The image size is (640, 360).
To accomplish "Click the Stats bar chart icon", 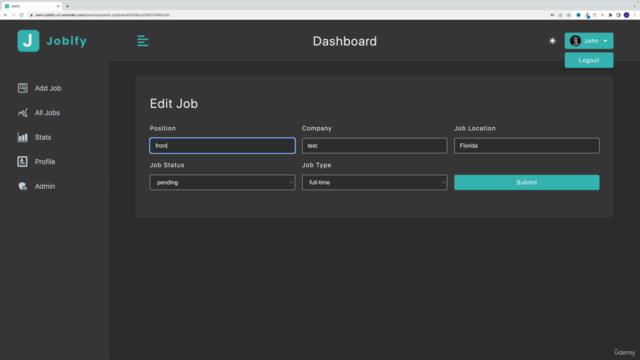I will [22, 137].
